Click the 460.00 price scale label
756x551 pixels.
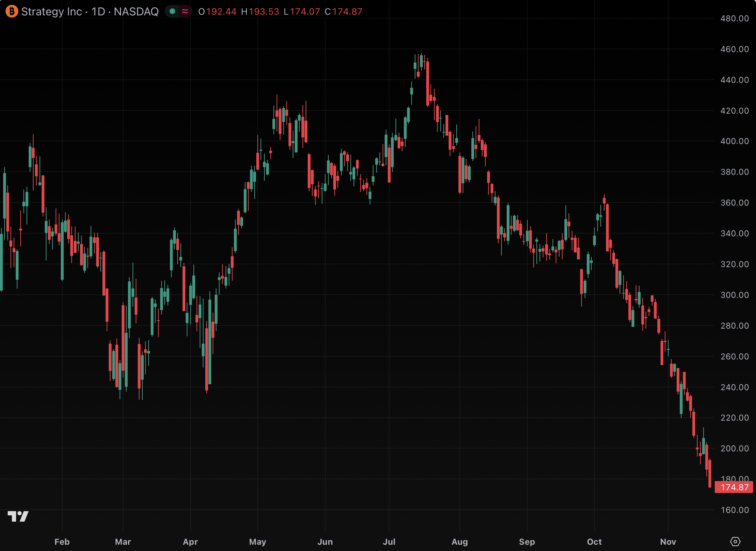click(x=734, y=49)
